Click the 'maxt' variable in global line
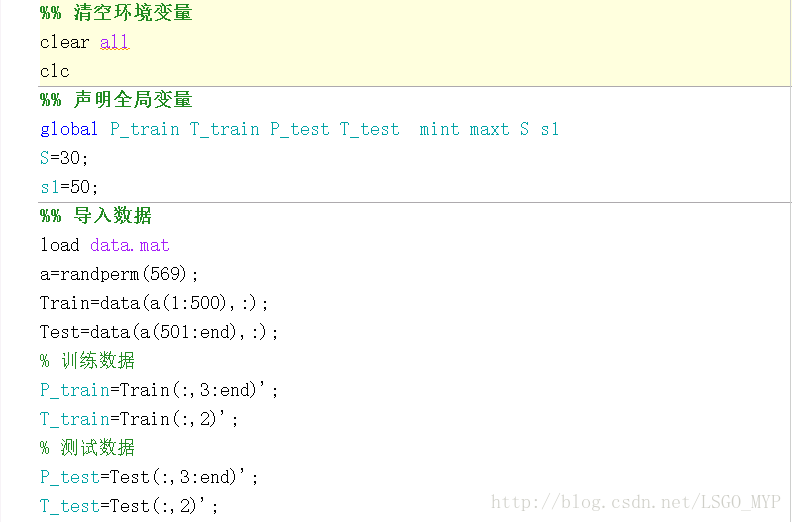 coord(489,129)
